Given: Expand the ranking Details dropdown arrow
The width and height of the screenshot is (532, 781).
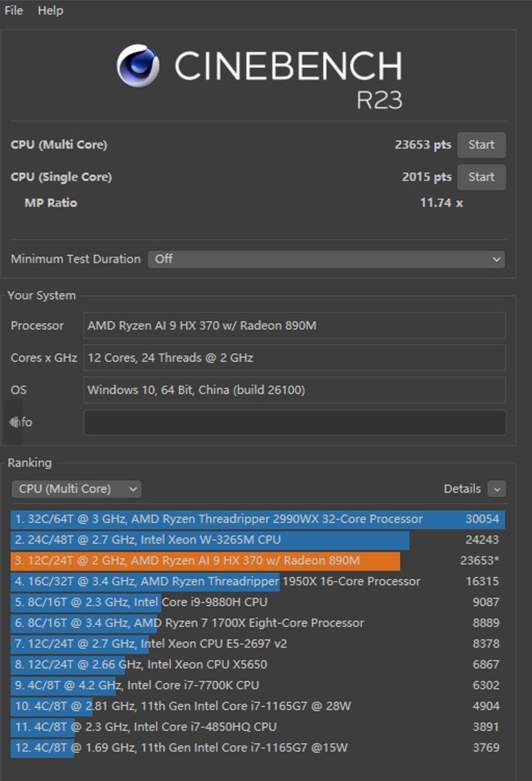Looking at the screenshot, I should coord(497,489).
